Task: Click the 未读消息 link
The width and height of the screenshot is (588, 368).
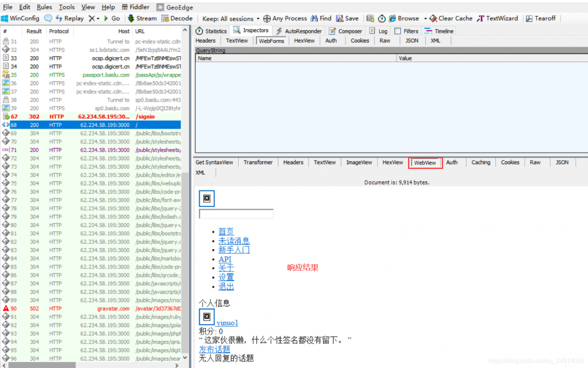Action: 234,241
